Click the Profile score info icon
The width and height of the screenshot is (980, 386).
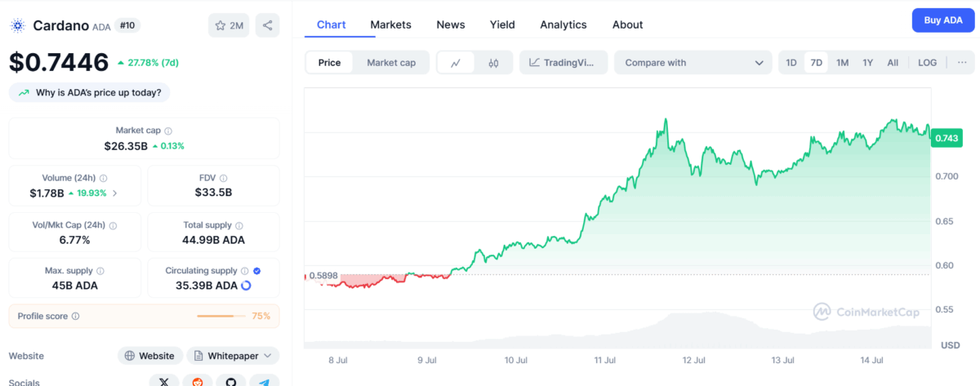pyautogui.click(x=75, y=316)
